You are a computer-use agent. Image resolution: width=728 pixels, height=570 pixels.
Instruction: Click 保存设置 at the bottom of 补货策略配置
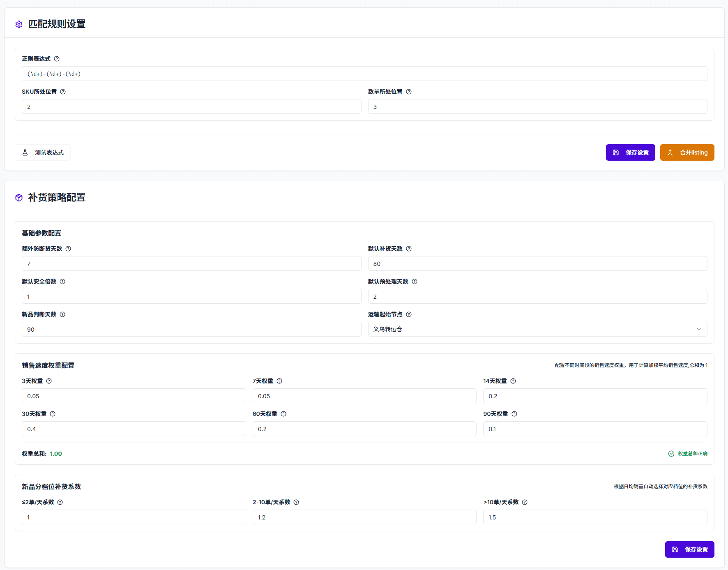pos(689,549)
